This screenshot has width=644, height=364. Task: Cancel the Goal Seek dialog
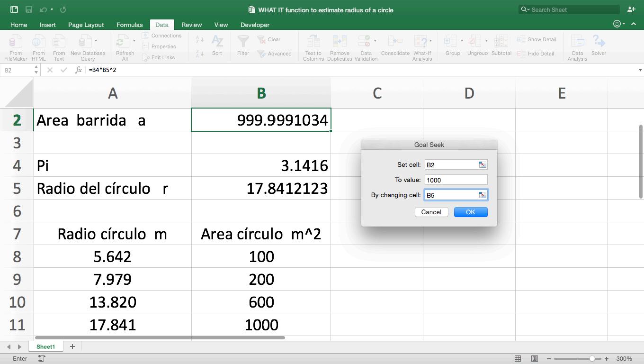point(431,212)
